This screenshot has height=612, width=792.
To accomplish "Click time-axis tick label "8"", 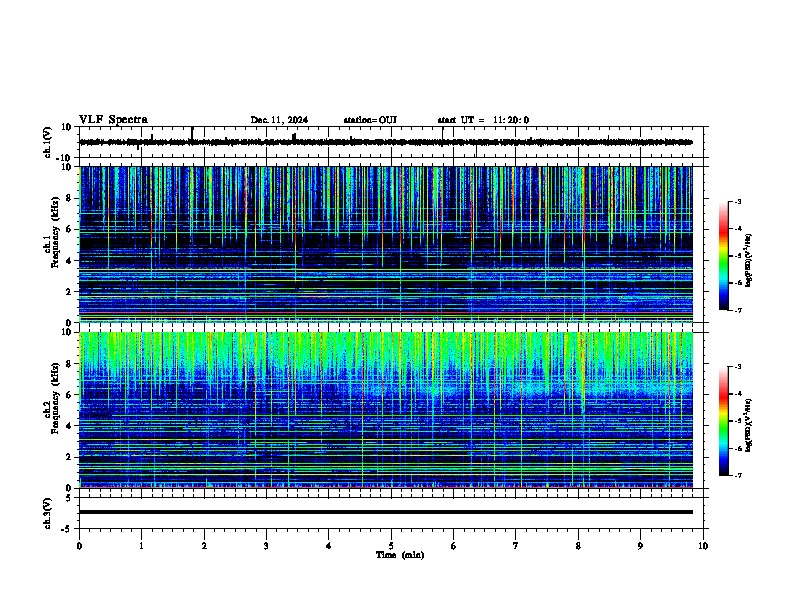I will (578, 546).
